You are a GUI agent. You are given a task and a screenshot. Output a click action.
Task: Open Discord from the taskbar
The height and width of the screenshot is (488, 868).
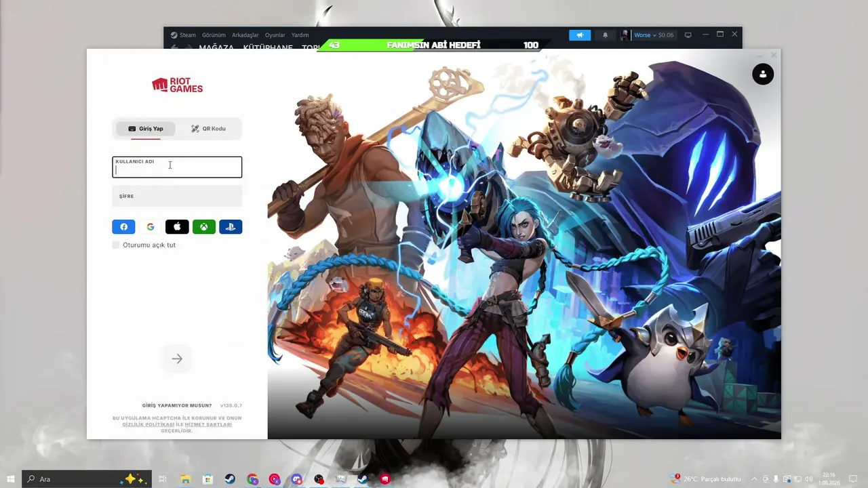pyautogui.click(x=296, y=479)
